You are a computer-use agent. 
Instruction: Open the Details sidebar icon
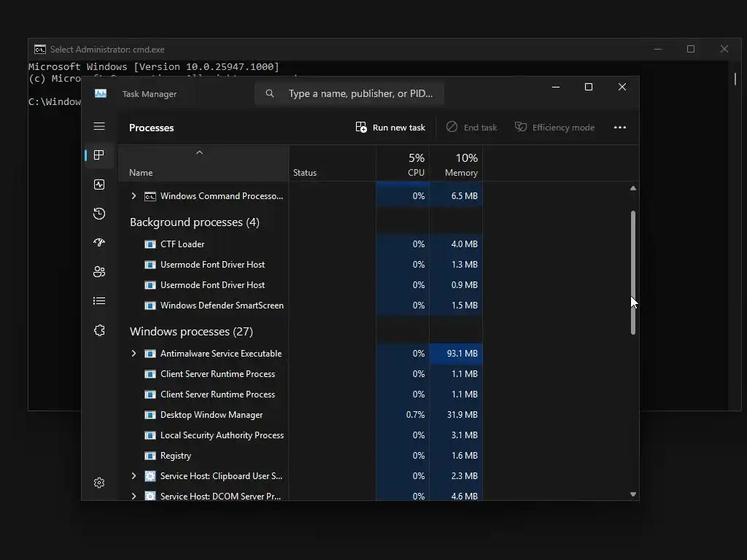pos(99,301)
